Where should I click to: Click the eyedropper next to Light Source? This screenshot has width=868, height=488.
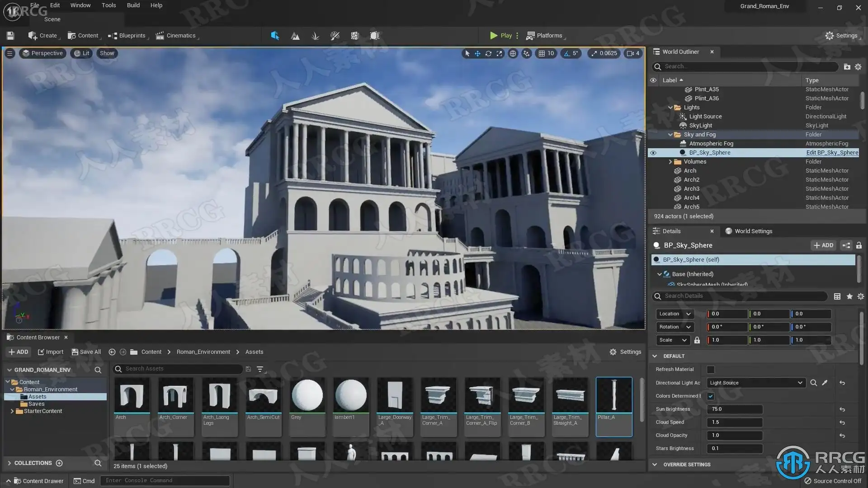point(825,383)
